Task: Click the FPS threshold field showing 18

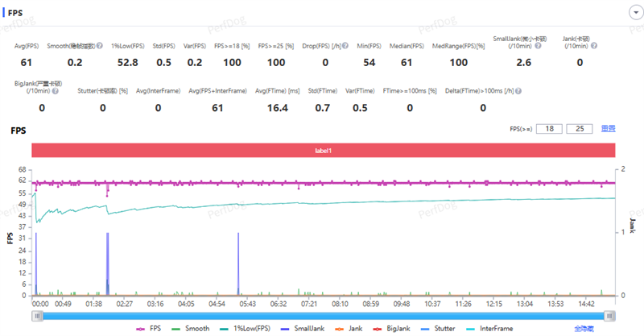Action: click(549, 129)
